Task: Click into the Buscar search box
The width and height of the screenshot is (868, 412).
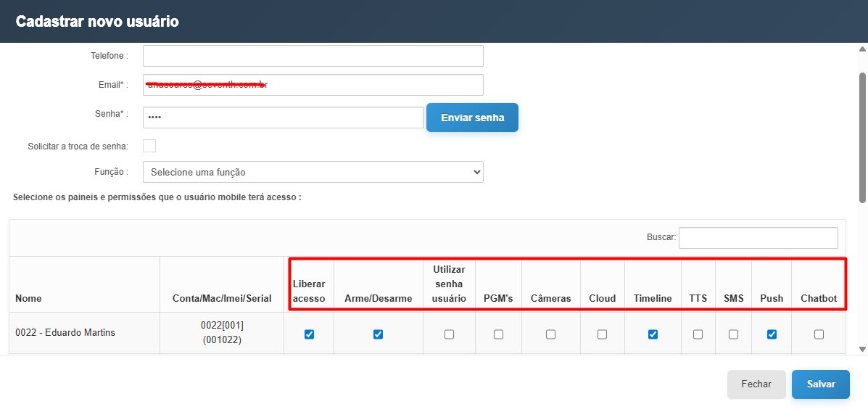Action: tap(758, 237)
